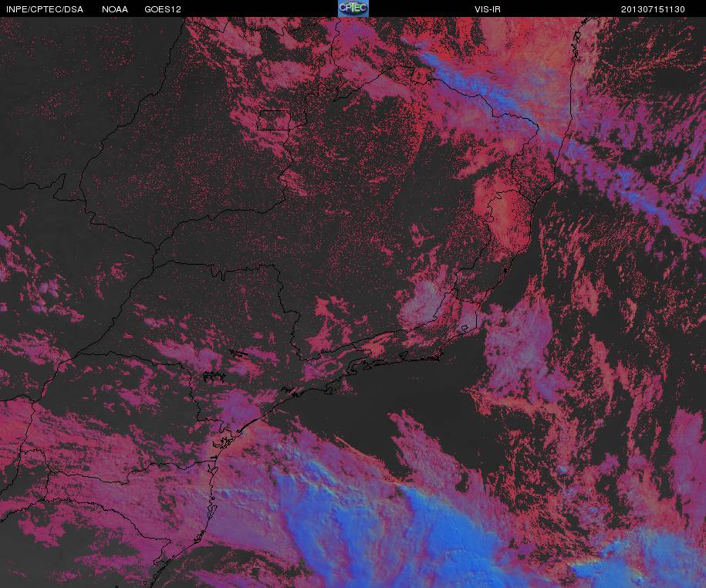Click the INPE/CPTEC/DSA label
This screenshot has height=588, width=706.
coord(45,9)
